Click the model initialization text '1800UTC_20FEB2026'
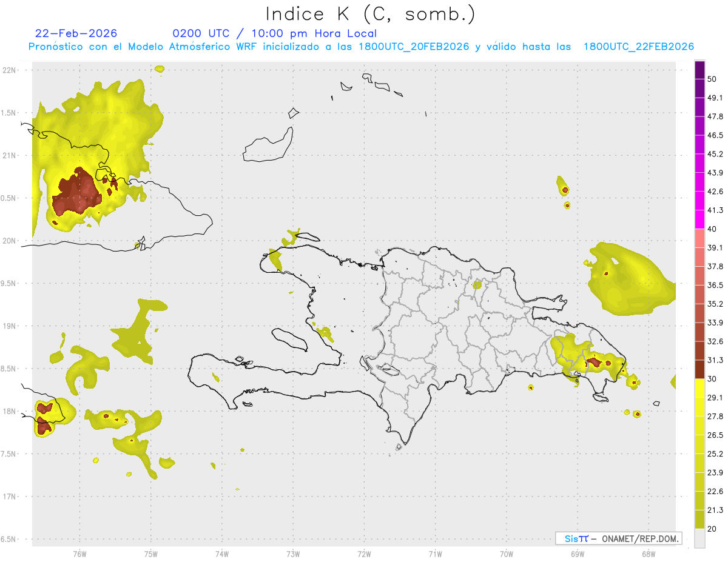 click(x=414, y=47)
